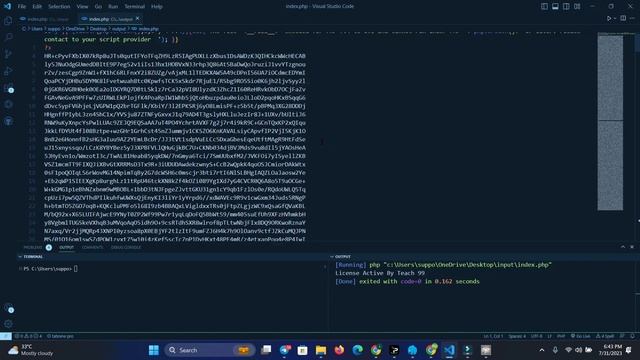Image resolution: width=640 pixels, height=360 pixels.
Task: Open the Customize Layout icon
Action: point(577,6)
